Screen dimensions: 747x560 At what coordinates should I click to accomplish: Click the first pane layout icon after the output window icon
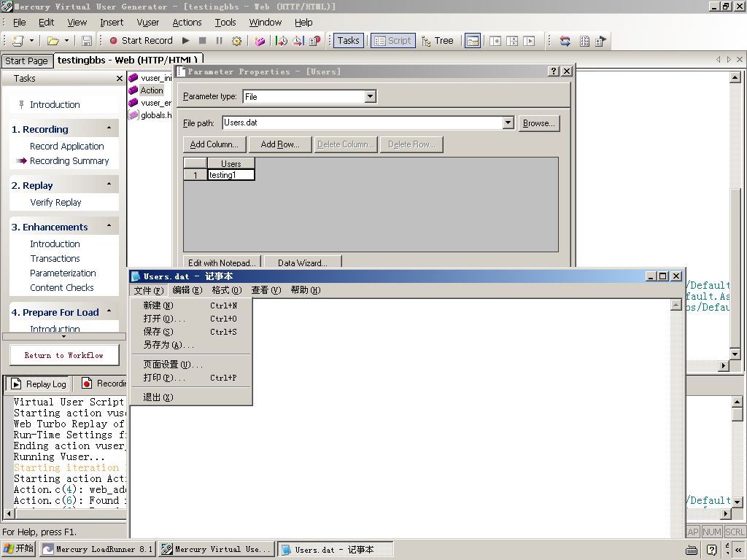pyautogui.click(x=495, y=41)
